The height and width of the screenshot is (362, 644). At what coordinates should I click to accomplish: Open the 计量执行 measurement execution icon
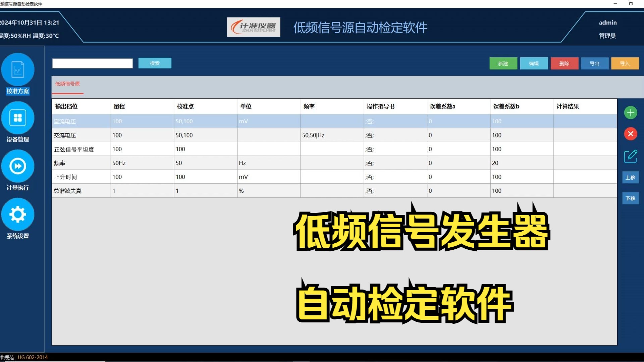coord(18,166)
